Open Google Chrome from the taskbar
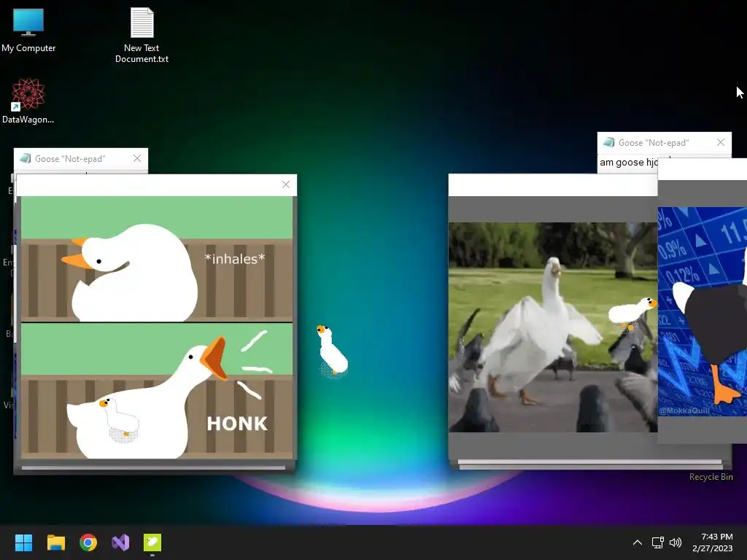 [x=88, y=542]
